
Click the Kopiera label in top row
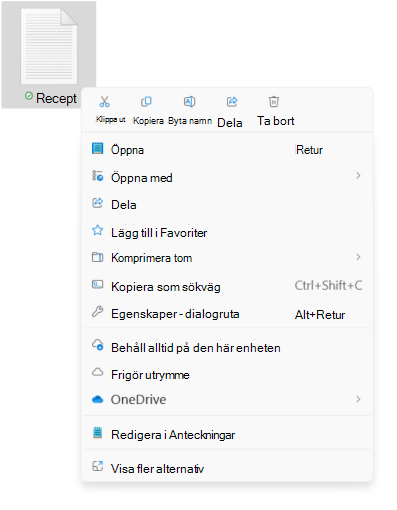coord(148,121)
